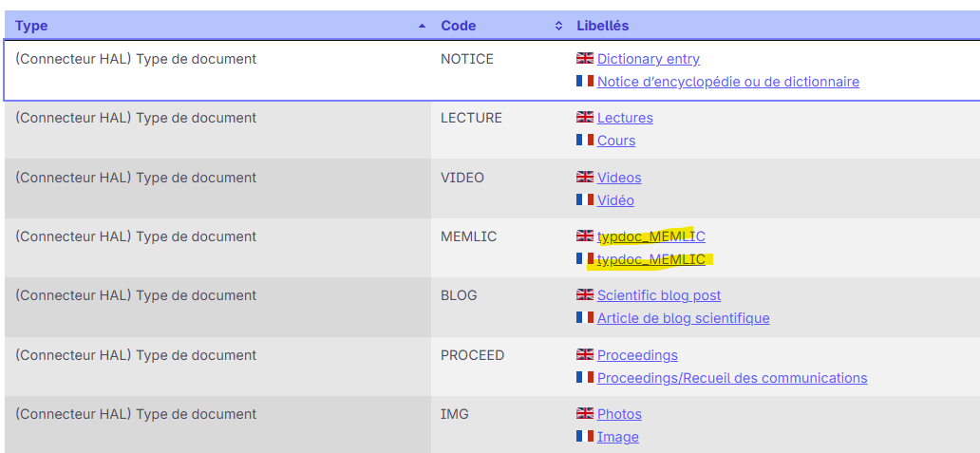The height and width of the screenshot is (453, 980).
Task: Click the UK flag beside Dictionary entry
Action: tap(585, 59)
